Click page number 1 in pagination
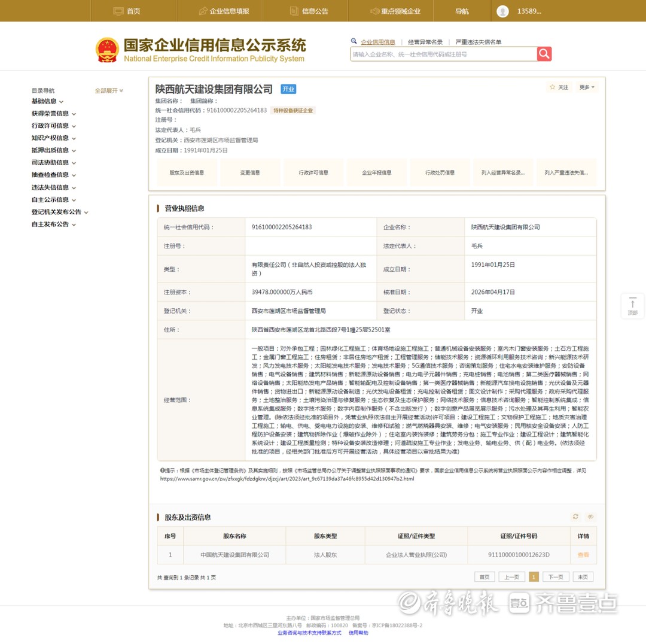This screenshot has height=644, width=646. click(534, 577)
